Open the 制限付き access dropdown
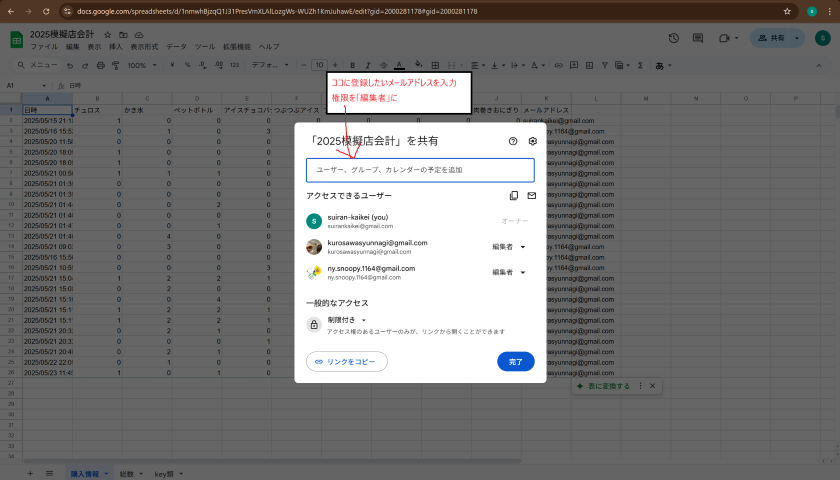Image resolution: width=840 pixels, height=480 pixels. click(347, 320)
